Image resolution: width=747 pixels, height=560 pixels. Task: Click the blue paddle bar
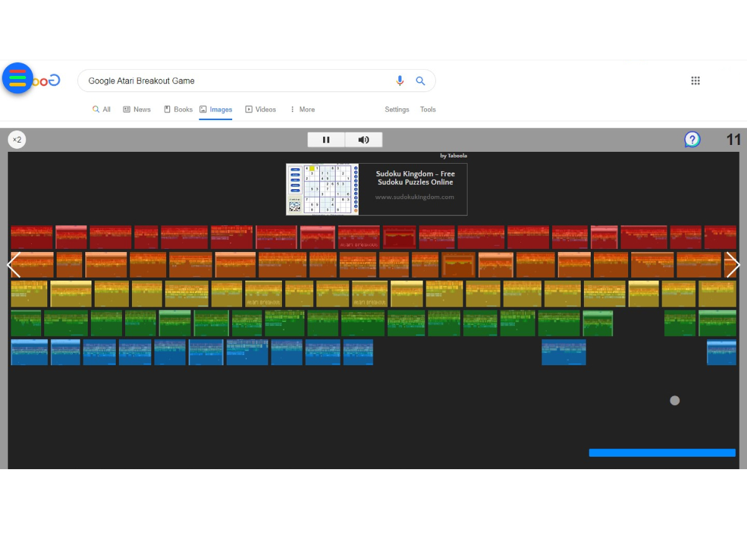[662, 453]
